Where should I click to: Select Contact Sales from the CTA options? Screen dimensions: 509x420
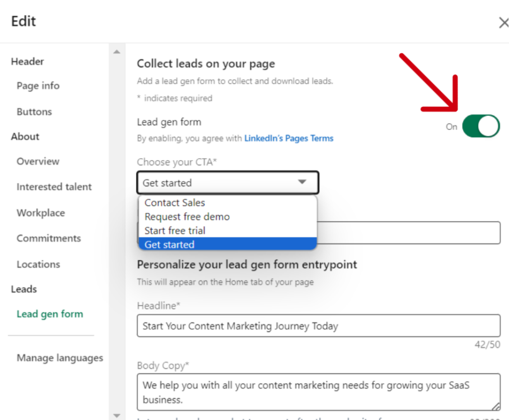pyautogui.click(x=174, y=202)
